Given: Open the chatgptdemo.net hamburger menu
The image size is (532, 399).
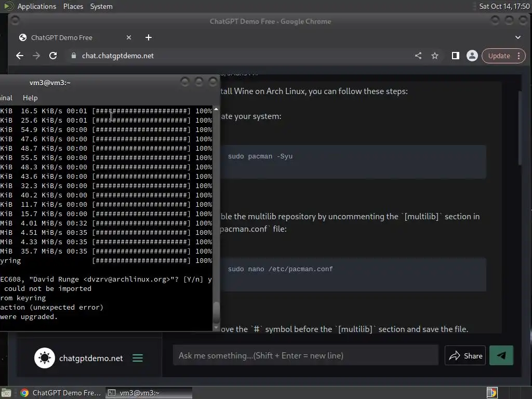Looking at the screenshot, I should point(137,358).
